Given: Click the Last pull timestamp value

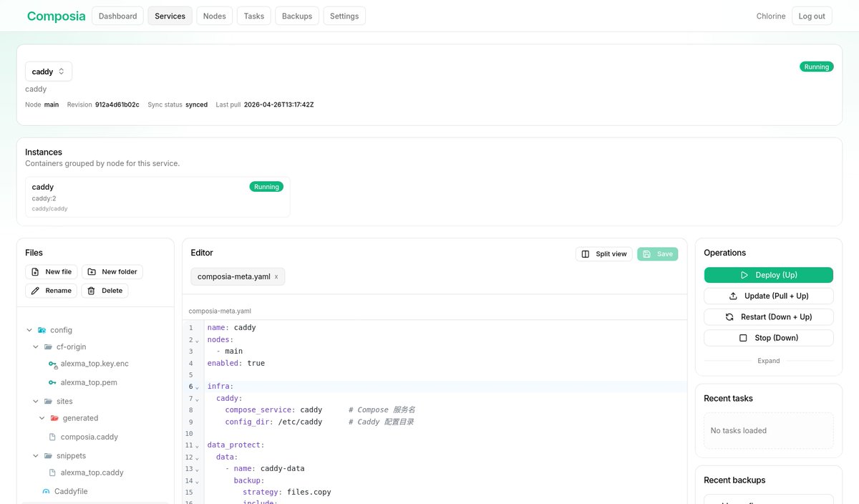Looking at the screenshot, I should pyautogui.click(x=278, y=105).
